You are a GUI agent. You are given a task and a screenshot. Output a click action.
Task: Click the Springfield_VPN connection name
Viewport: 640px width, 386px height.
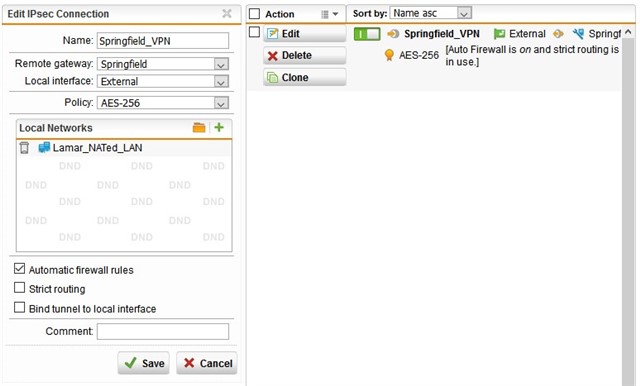click(442, 34)
